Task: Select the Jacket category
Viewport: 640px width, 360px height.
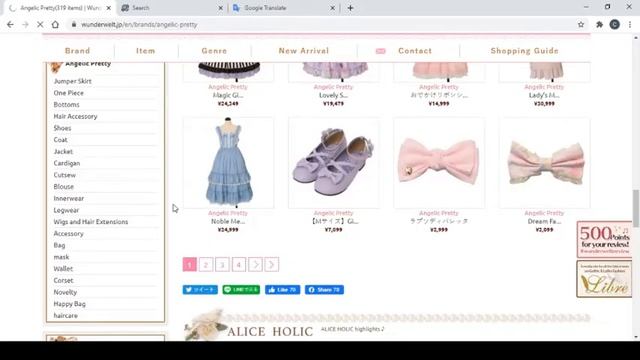Action: (x=63, y=151)
